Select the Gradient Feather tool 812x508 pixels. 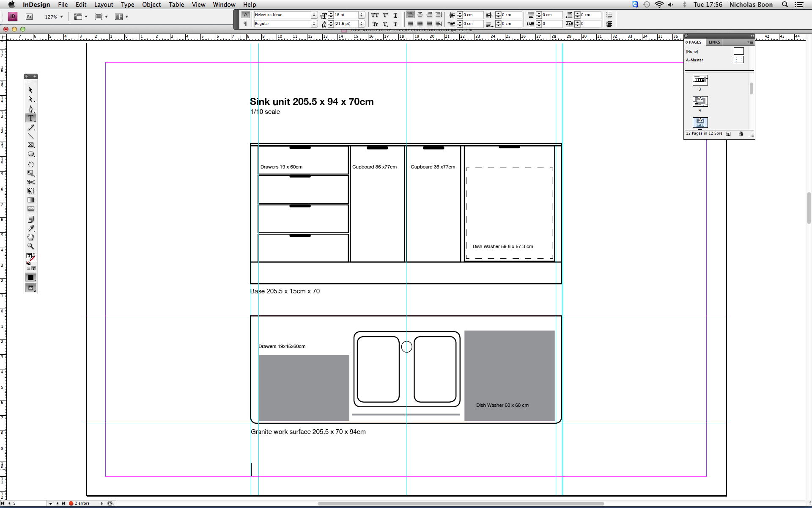30,209
